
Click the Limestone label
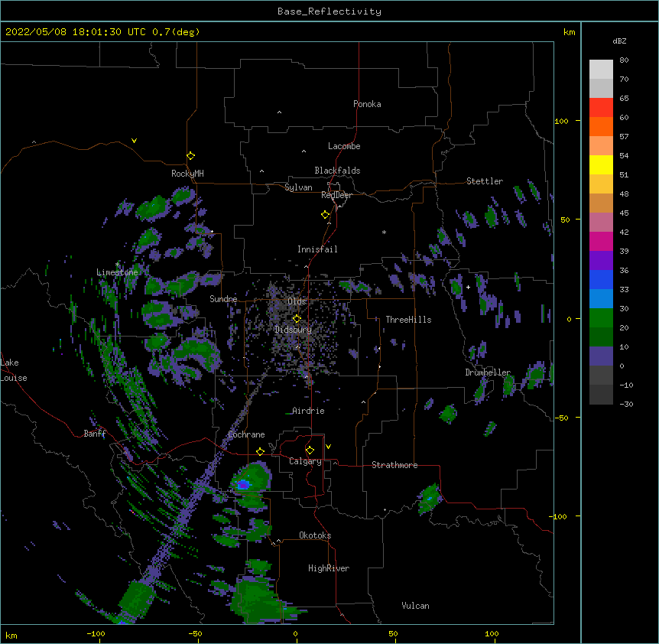pyautogui.click(x=117, y=272)
